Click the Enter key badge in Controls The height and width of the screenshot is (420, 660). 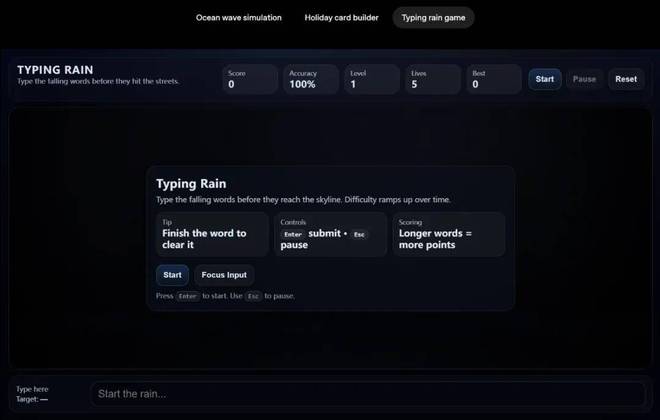pos(293,234)
